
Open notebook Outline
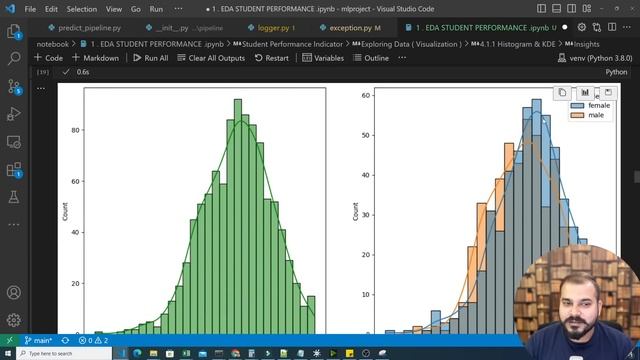click(x=371, y=58)
